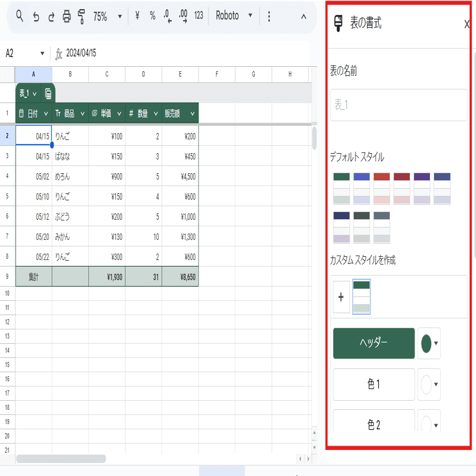
Task: Click cell showing ぶどう
Action: point(70,217)
